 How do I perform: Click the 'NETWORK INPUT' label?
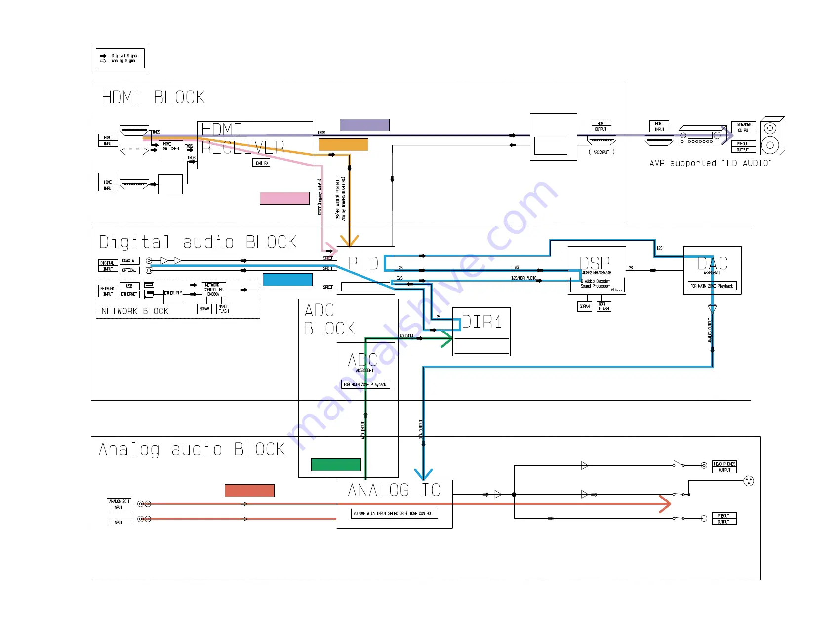click(108, 291)
